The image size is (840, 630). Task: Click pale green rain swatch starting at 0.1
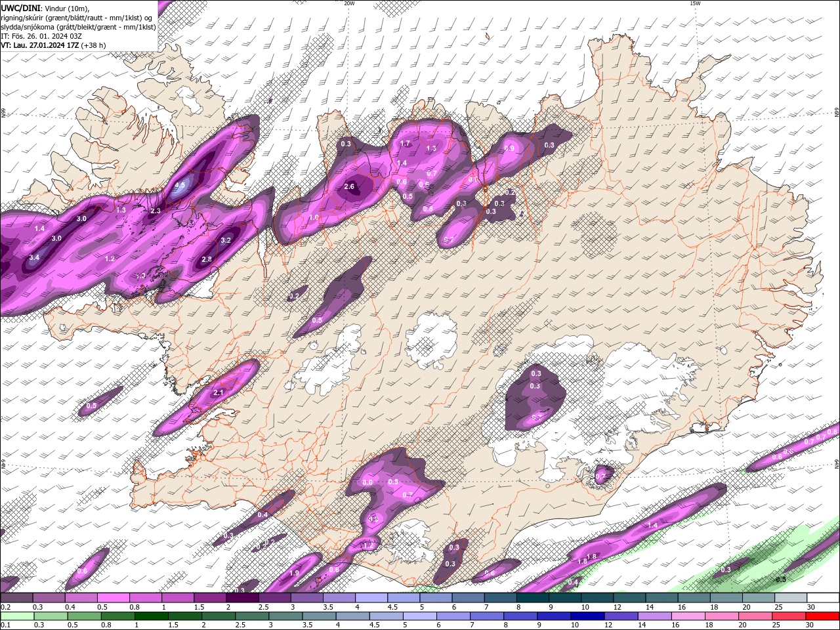coord(17,616)
